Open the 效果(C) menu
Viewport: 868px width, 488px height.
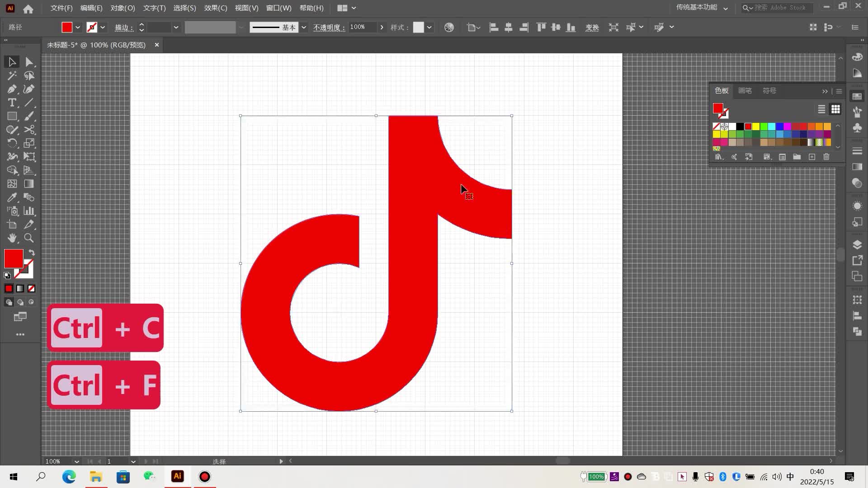(215, 8)
